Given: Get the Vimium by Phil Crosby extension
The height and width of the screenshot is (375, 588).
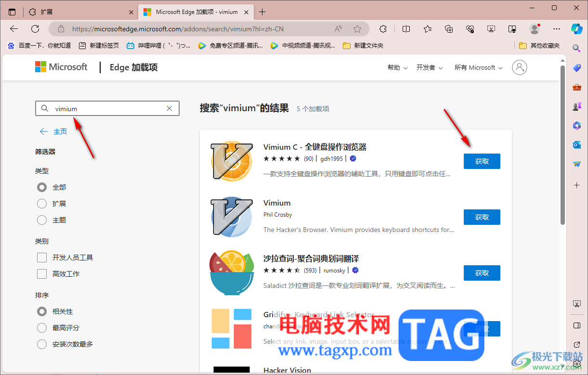Looking at the screenshot, I should [x=482, y=217].
